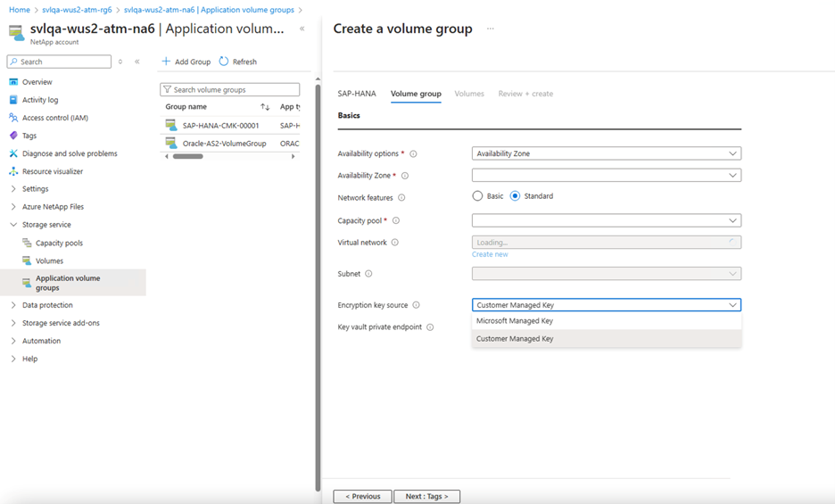Open the Capacity pool dropdown

[606, 220]
